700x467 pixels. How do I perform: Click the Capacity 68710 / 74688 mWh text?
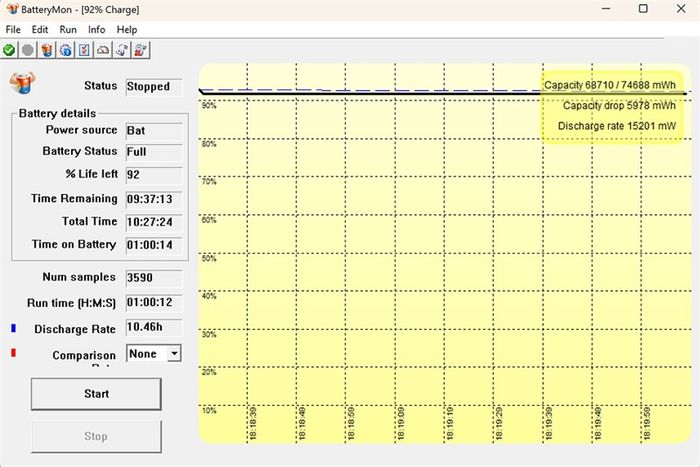610,85
